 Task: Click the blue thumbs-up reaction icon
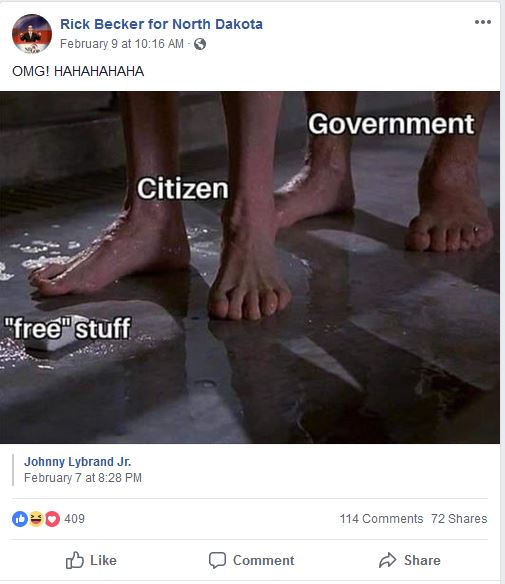pyautogui.click(x=20, y=518)
